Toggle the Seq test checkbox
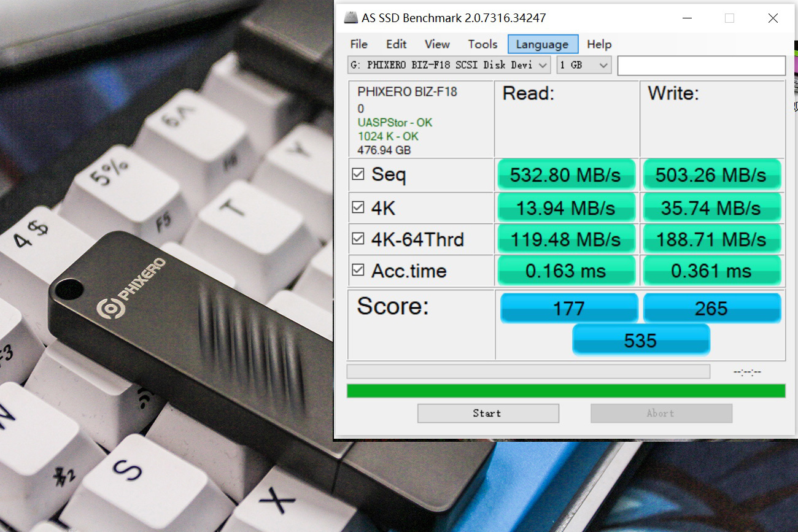798x532 pixels. [x=358, y=174]
